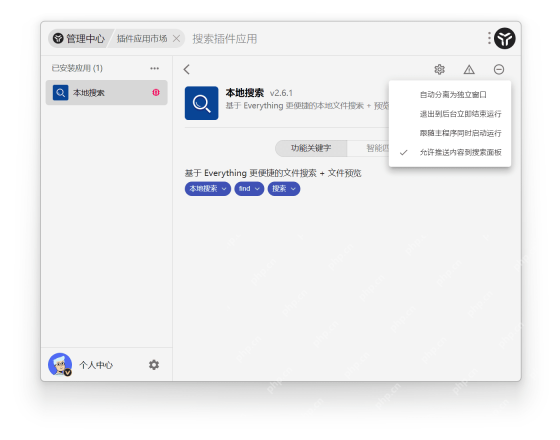Click the v2.6.1 version label
The image size is (560, 440).
click(281, 93)
